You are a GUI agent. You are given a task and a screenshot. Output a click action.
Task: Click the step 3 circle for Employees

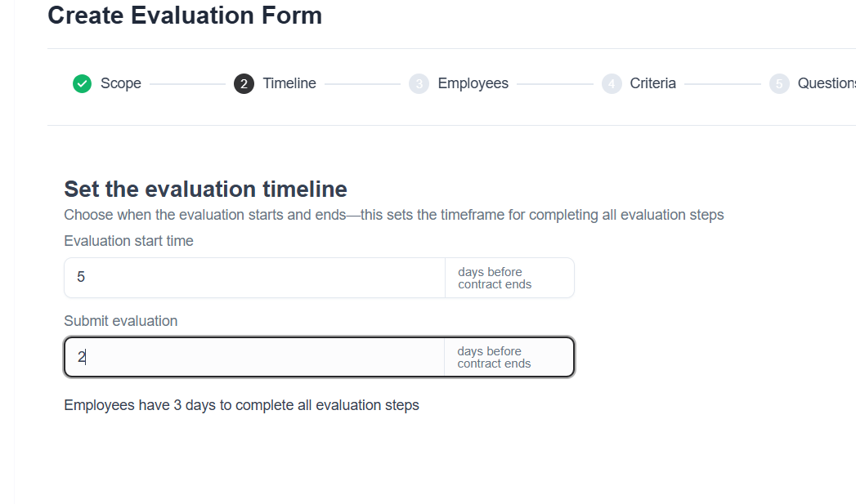pyautogui.click(x=419, y=83)
